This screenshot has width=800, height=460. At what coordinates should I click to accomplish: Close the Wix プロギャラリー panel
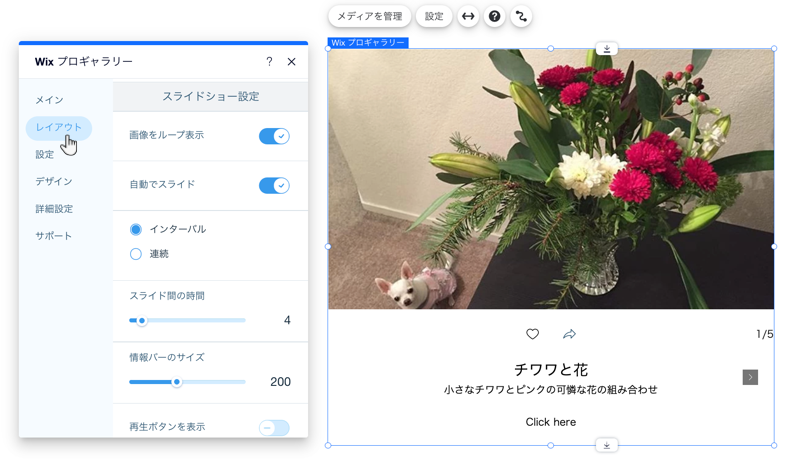[291, 62]
